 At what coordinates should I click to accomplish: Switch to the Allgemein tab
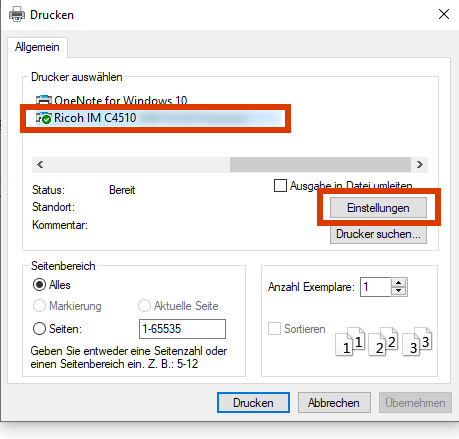[x=37, y=47]
